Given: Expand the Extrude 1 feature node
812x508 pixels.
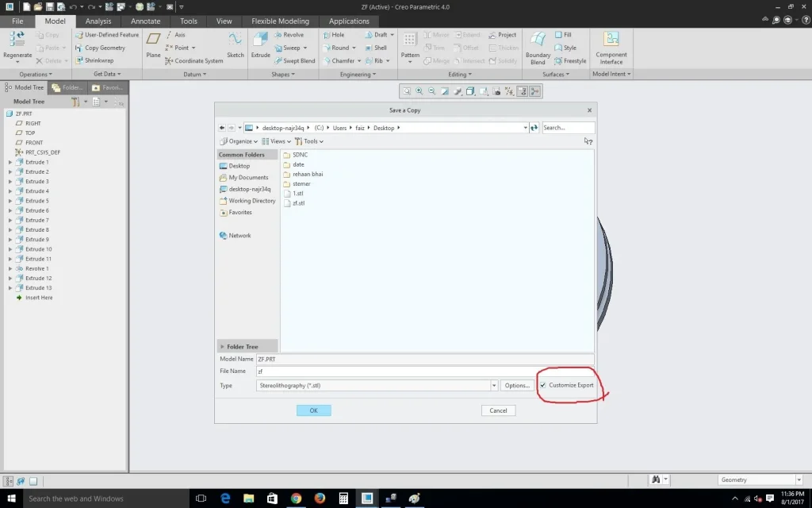Looking at the screenshot, I should [x=10, y=162].
